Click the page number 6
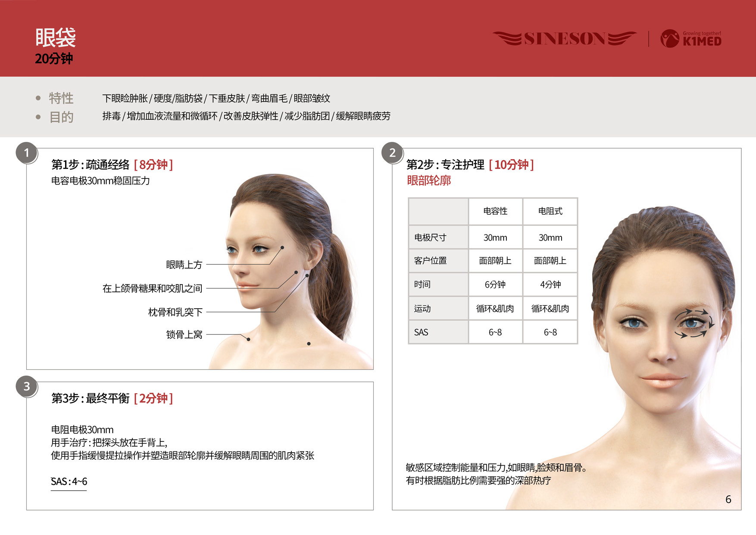 tap(728, 499)
